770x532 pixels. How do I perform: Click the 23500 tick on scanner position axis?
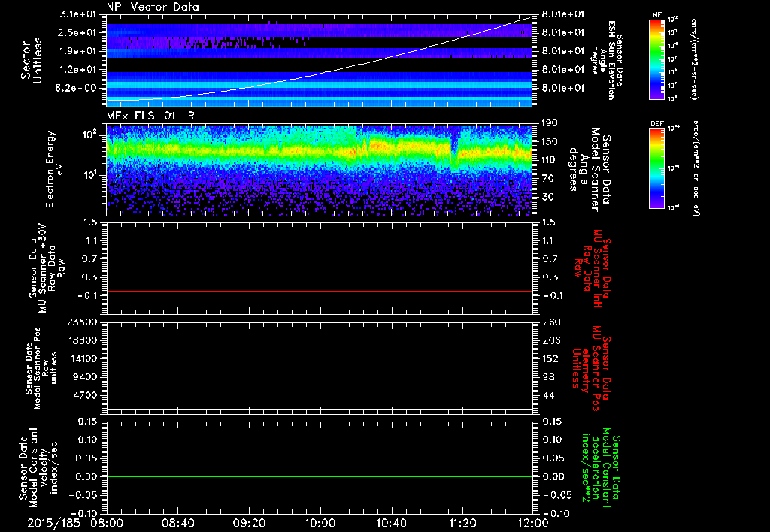pyautogui.click(x=83, y=322)
